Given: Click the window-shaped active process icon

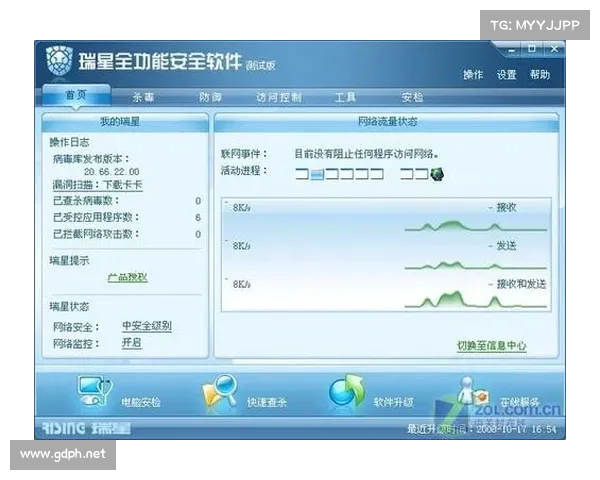Looking at the screenshot, I should 317,175.
